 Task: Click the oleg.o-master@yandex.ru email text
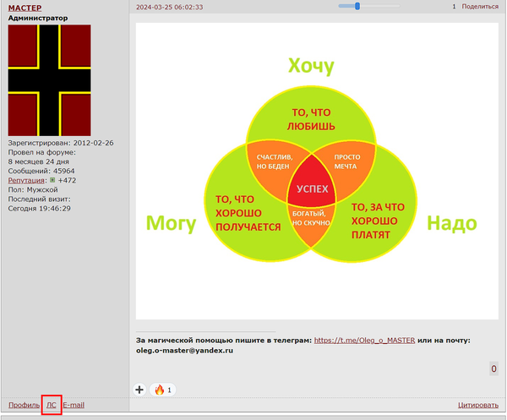184,350
